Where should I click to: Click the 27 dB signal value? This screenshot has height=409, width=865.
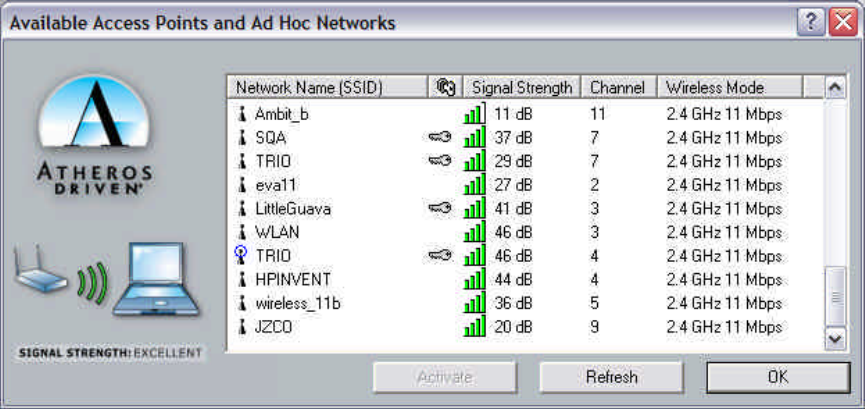click(513, 185)
